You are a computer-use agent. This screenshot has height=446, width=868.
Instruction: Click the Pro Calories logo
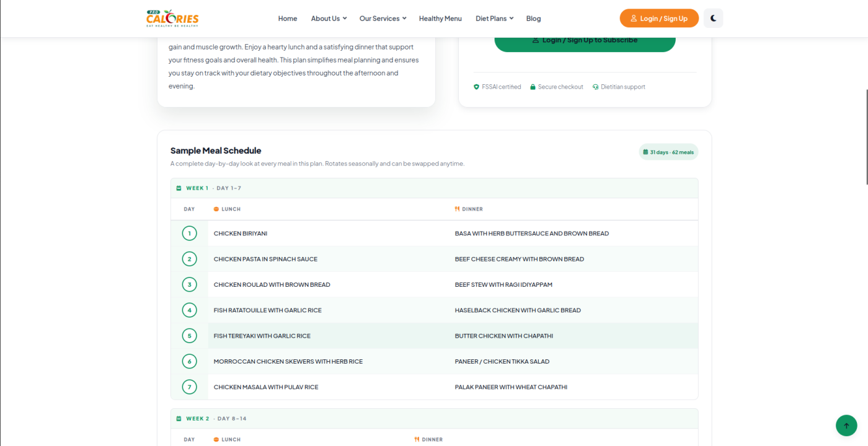(x=172, y=18)
